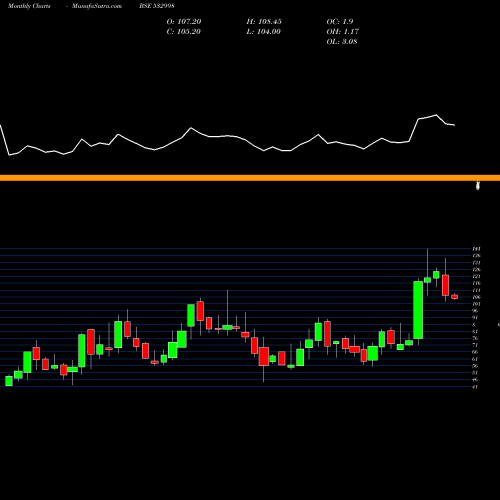Click the 71 price axis label

coord(475,345)
